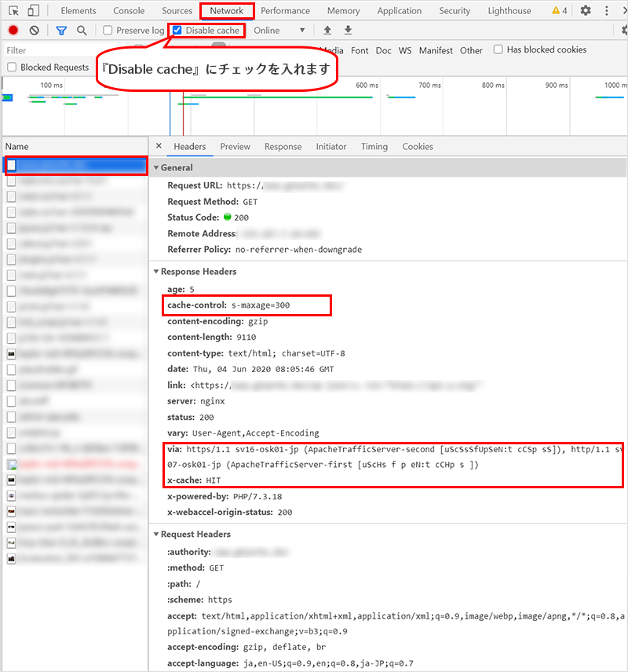Open the Timing tab in request details
The height and width of the screenshot is (672, 628).
374,147
